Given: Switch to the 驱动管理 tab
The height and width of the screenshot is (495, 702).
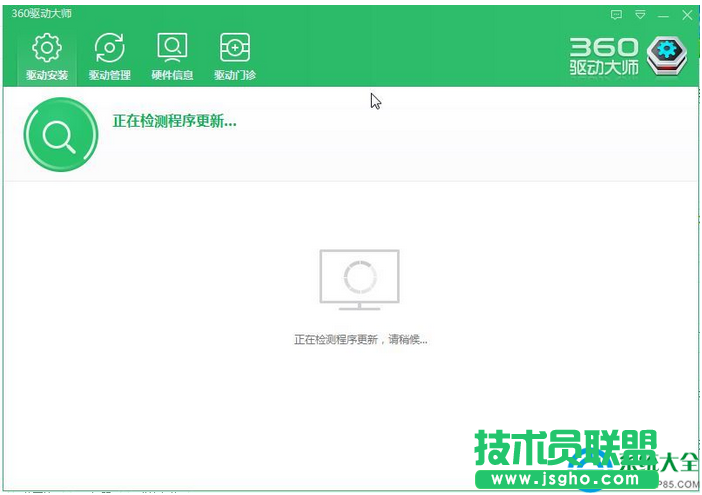Looking at the screenshot, I should pyautogui.click(x=110, y=57).
